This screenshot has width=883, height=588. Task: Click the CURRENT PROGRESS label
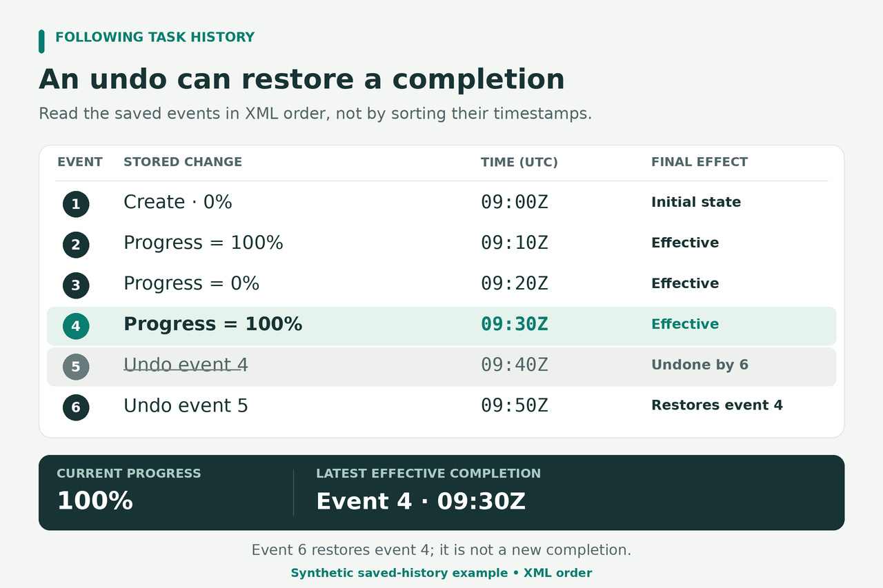click(x=129, y=474)
